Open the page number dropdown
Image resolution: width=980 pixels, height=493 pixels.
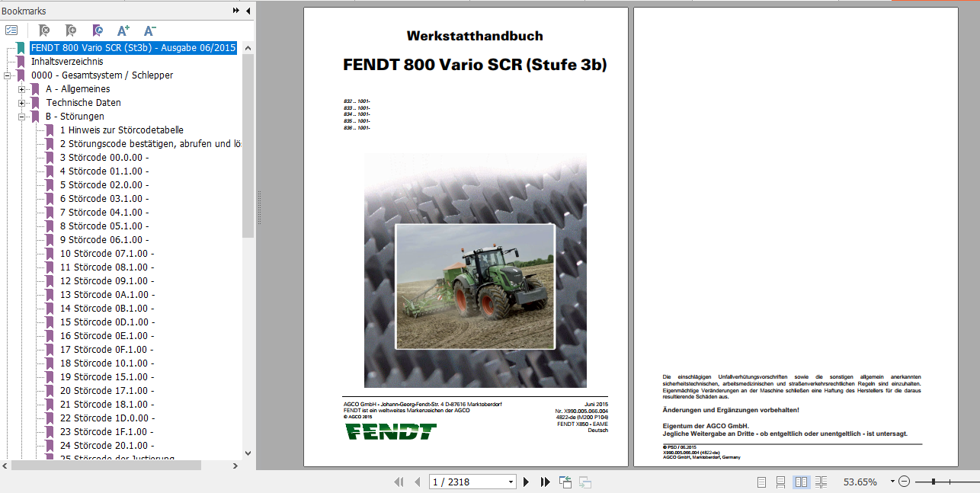[511, 482]
